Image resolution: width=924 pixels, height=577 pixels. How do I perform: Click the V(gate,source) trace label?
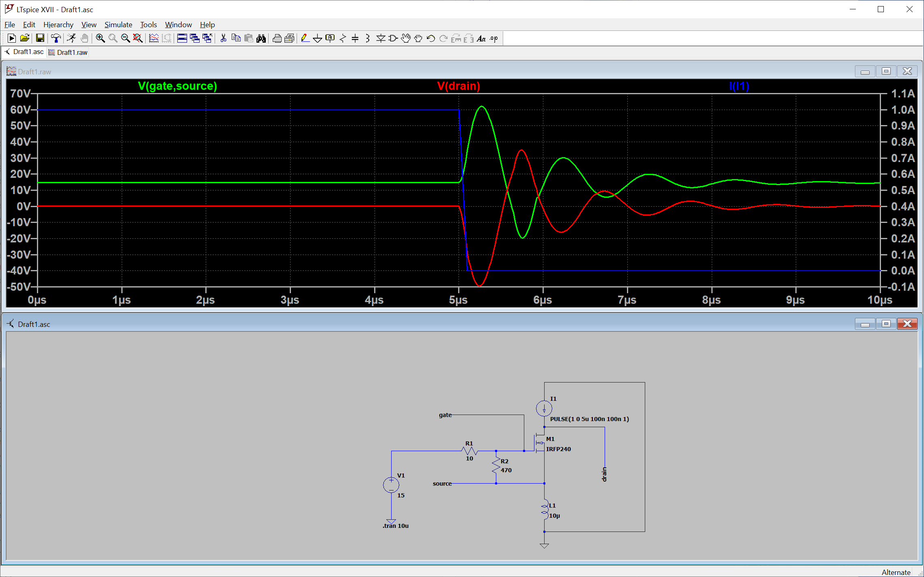(177, 86)
